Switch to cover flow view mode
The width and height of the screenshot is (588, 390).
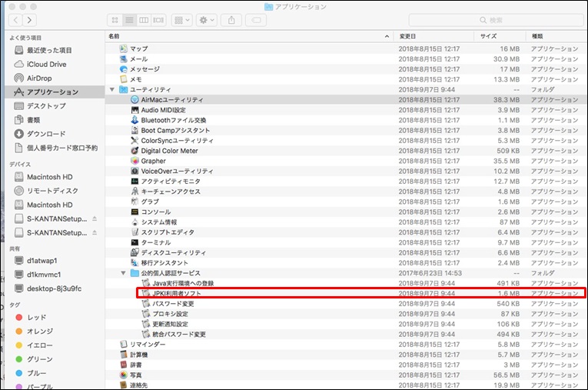pos(158,19)
